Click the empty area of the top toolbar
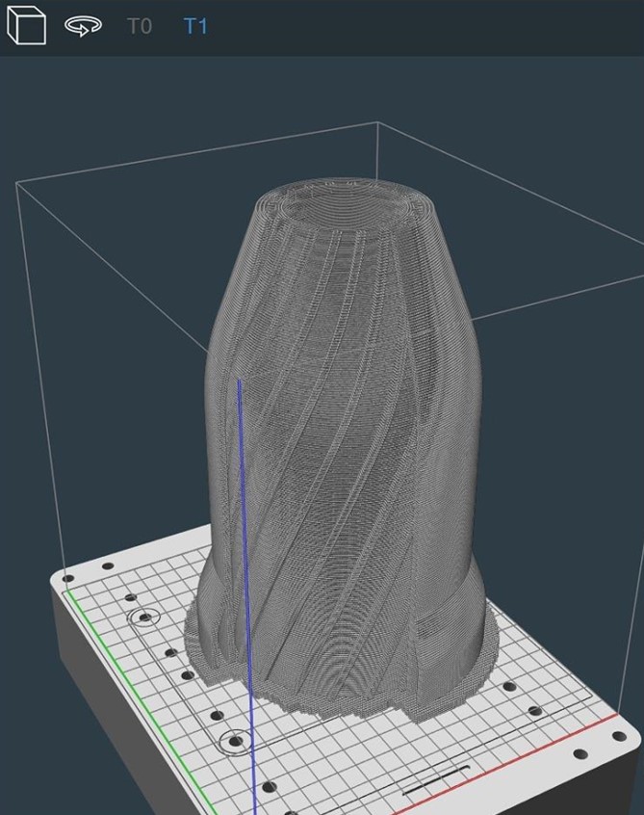This screenshot has width=644, height=815. click(x=433, y=26)
